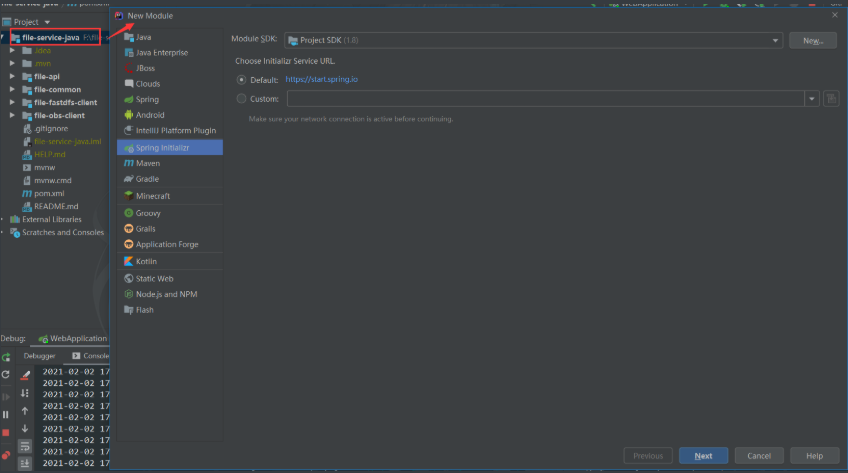Click the disabled Previous button

pos(648,456)
